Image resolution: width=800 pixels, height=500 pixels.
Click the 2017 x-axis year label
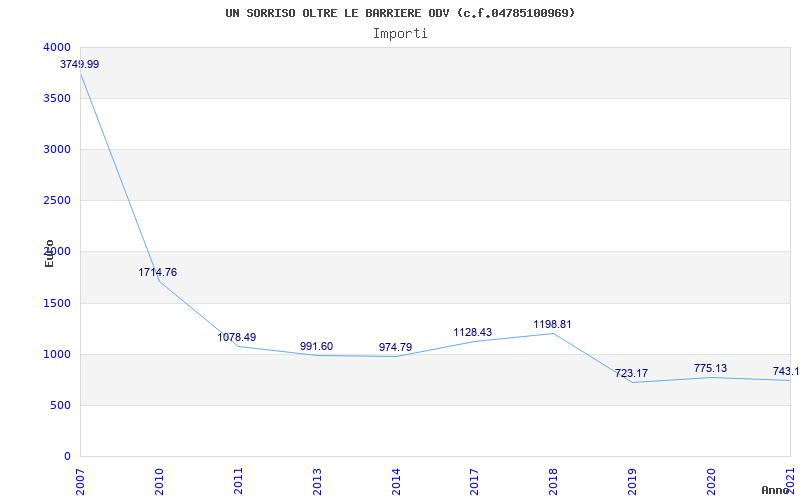pos(474,482)
